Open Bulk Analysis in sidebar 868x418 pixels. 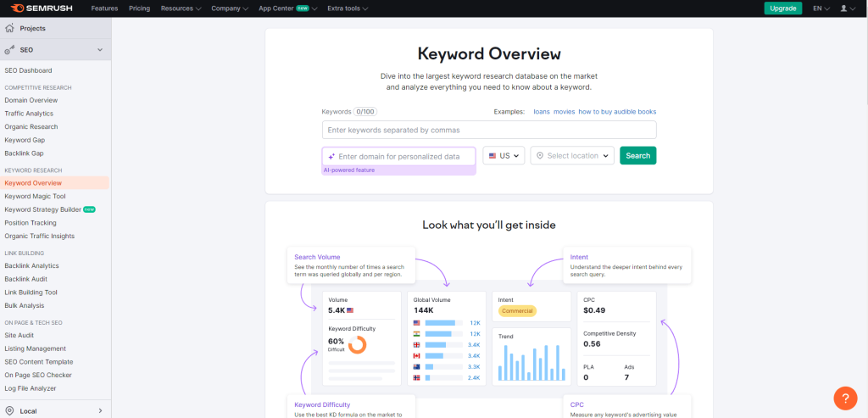coord(25,305)
